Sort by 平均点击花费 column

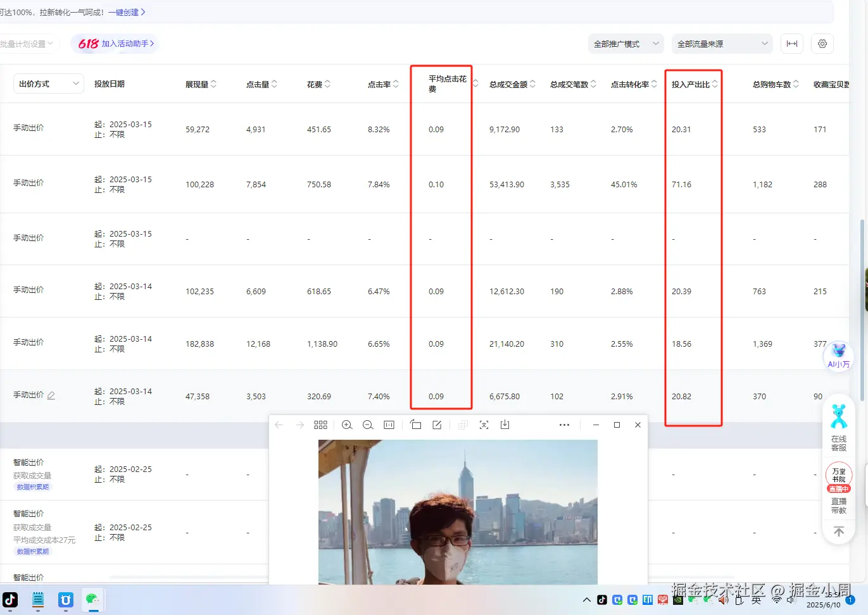click(475, 84)
